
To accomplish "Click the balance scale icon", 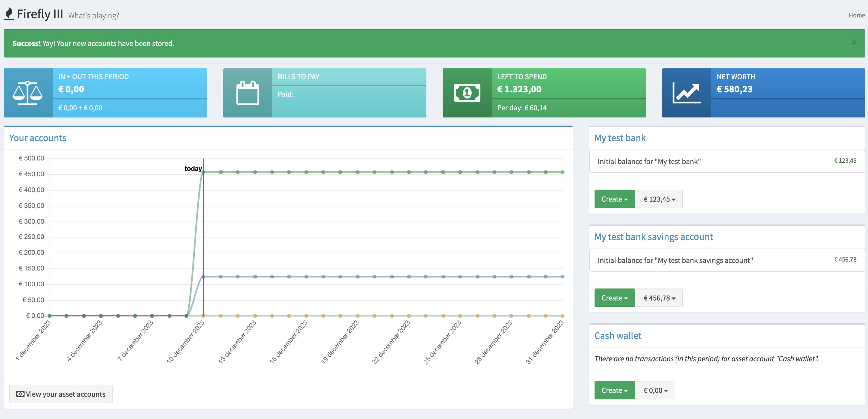I will click(x=28, y=93).
